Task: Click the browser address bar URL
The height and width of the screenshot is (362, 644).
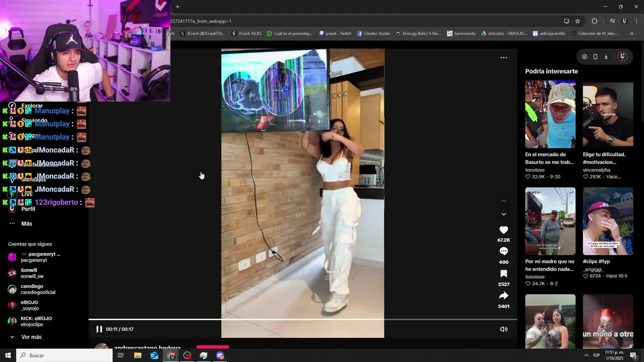Action: coord(201,21)
